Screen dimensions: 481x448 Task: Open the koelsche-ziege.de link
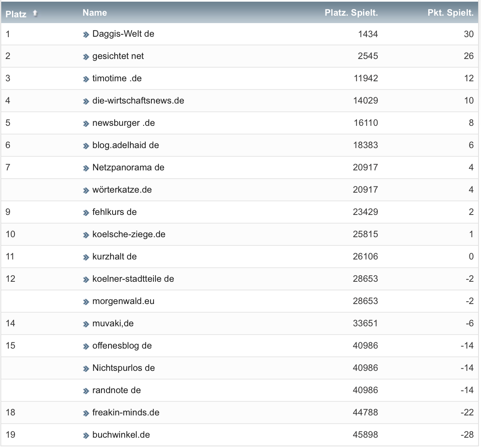(129, 234)
